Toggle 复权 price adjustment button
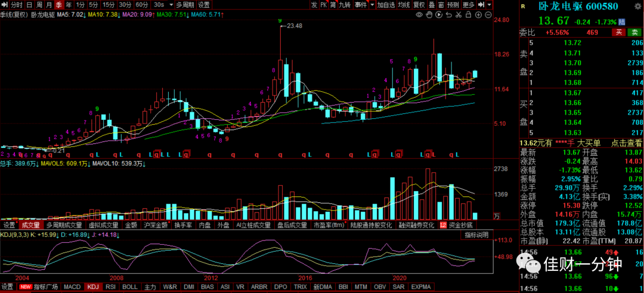Screen dimensions: 644x293 pyautogui.click(x=419, y=5)
